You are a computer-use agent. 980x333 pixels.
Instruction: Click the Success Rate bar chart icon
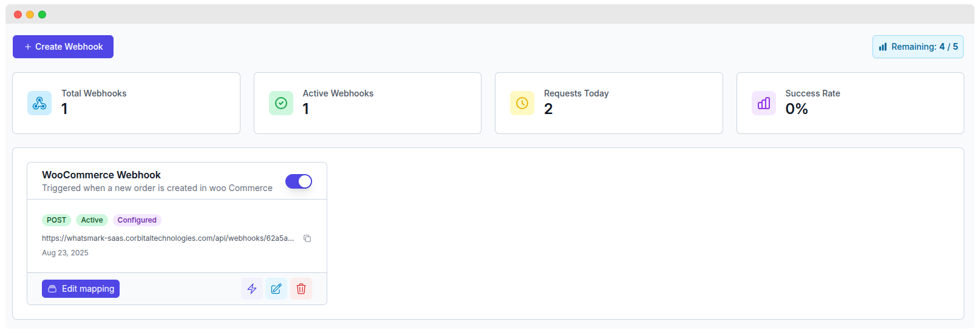point(764,103)
